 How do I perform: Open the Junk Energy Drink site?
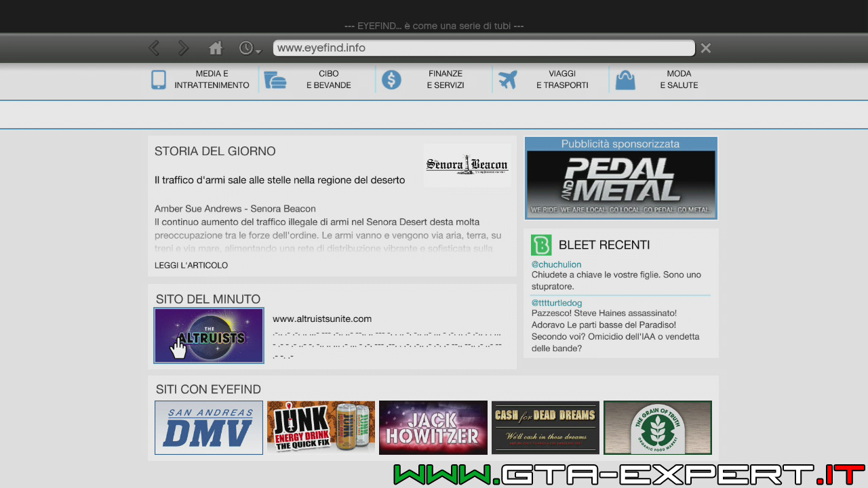click(321, 428)
